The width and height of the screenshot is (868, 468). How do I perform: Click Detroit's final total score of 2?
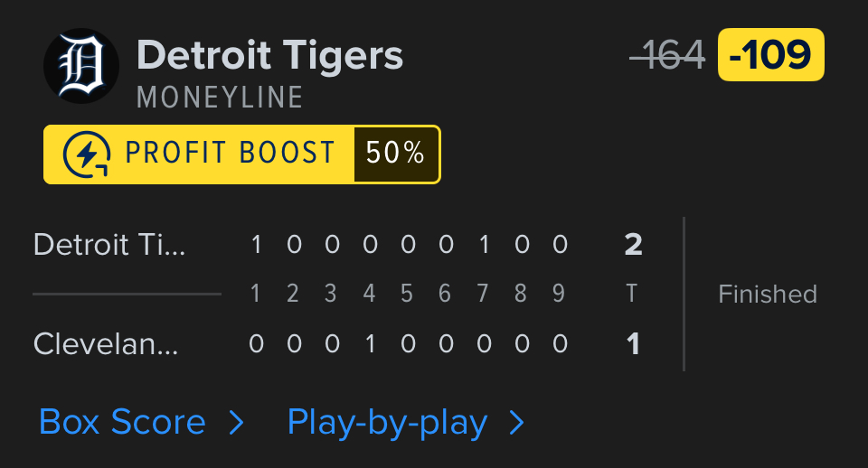(633, 245)
